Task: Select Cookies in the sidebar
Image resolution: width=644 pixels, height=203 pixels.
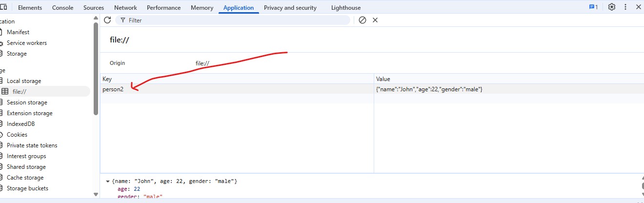Action: [17, 135]
